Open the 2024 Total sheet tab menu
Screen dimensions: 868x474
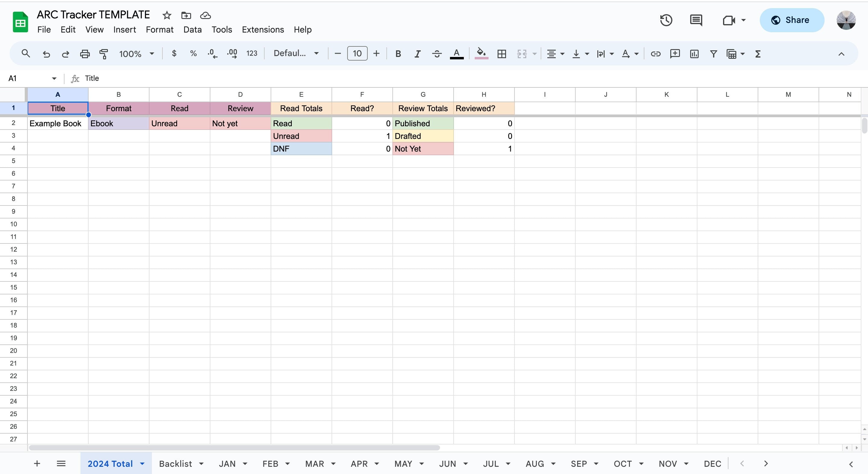click(142, 463)
